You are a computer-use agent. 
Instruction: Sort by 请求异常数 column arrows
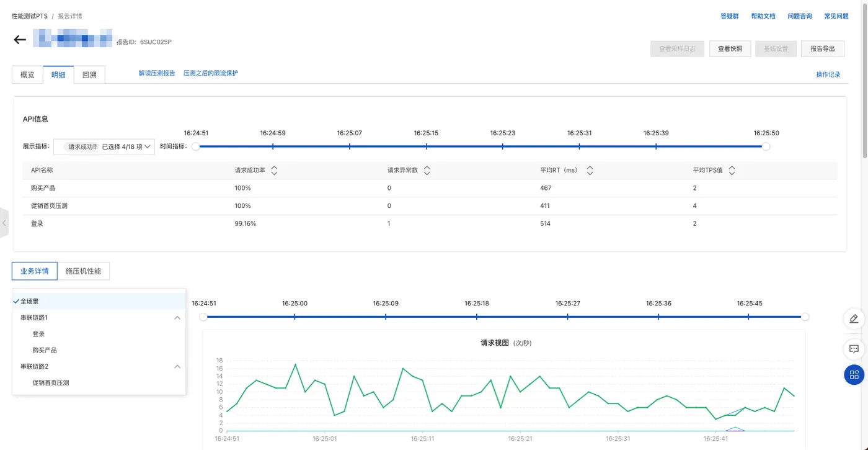point(427,170)
